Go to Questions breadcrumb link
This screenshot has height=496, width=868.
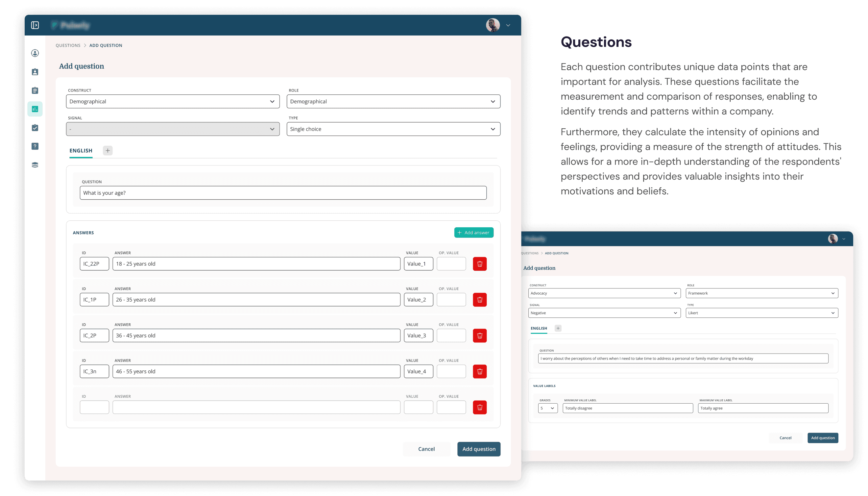(68, 45)
